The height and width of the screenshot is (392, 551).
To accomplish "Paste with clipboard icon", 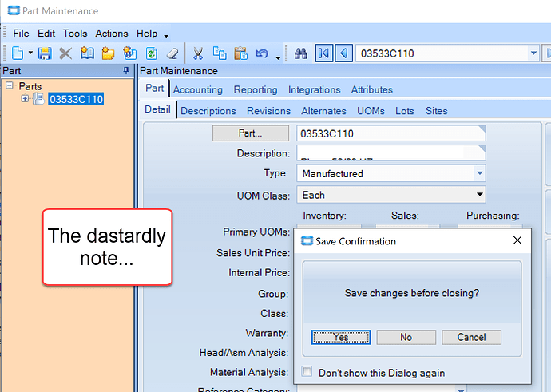I will pyautogui.click(x=241, y=53).
